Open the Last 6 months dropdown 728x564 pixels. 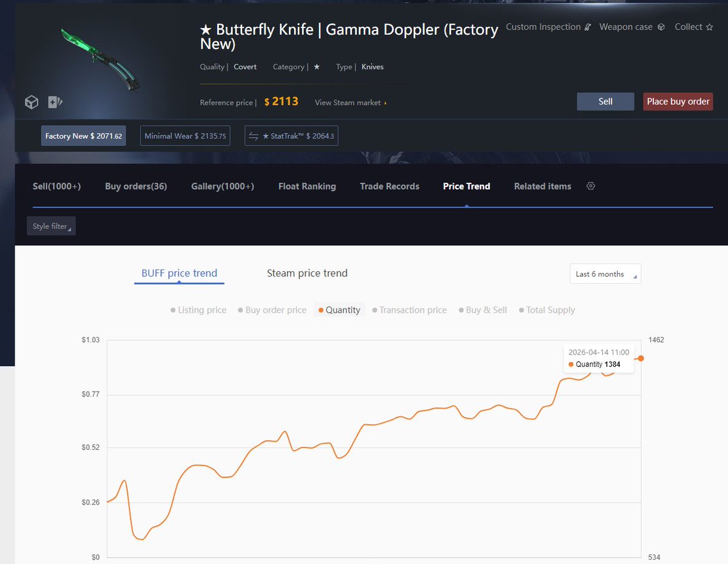pyautogui.click(x=604, y=274)
